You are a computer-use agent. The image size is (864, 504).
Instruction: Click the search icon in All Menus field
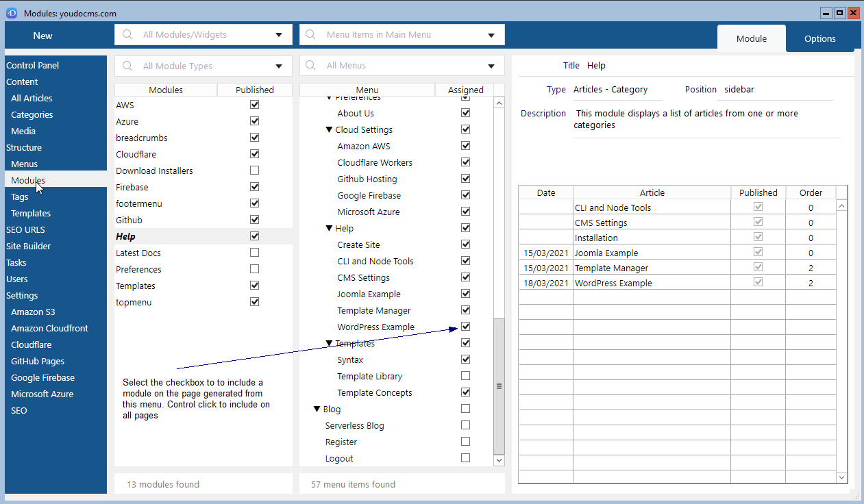pos(311,66)
